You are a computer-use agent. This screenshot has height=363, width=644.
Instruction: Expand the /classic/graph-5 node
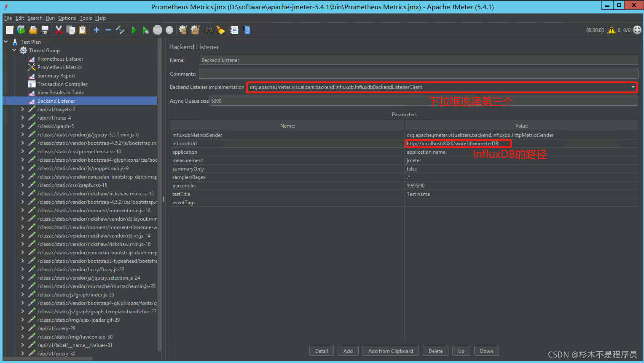coord(23,126)
